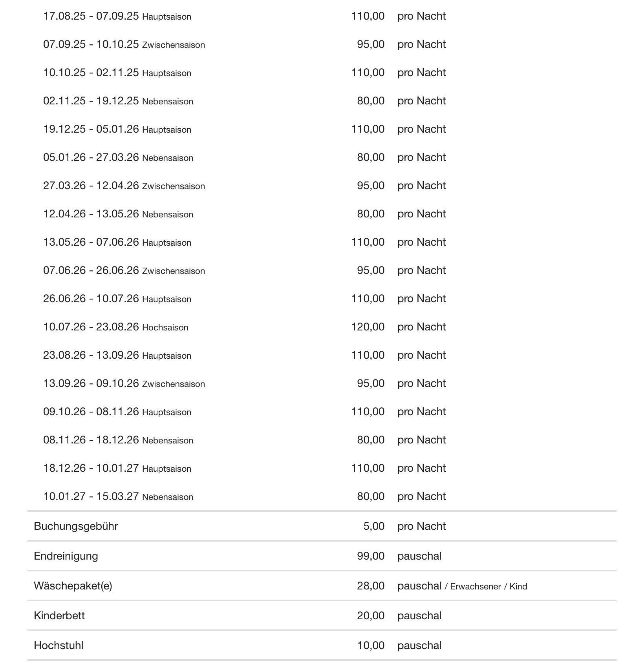Click the 5,00 Buchungsgebühr amount

374,526
